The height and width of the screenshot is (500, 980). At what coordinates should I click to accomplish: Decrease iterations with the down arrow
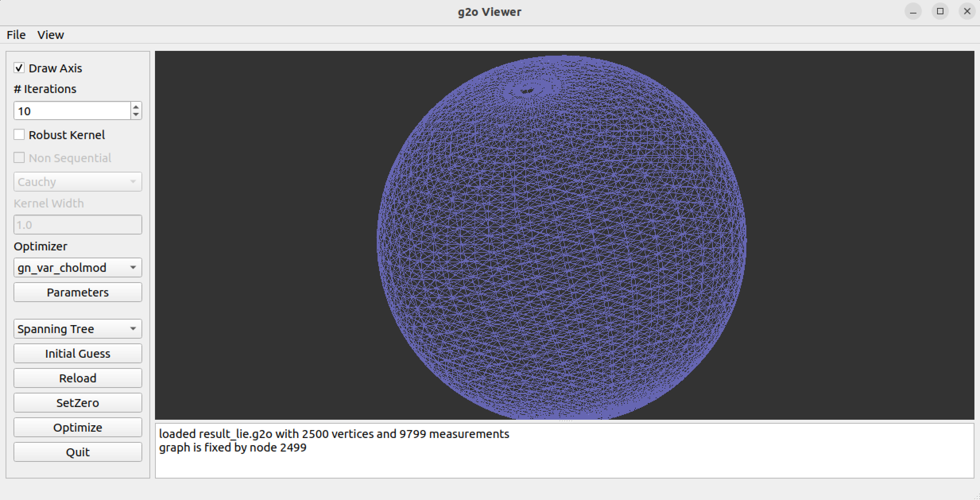136,115
